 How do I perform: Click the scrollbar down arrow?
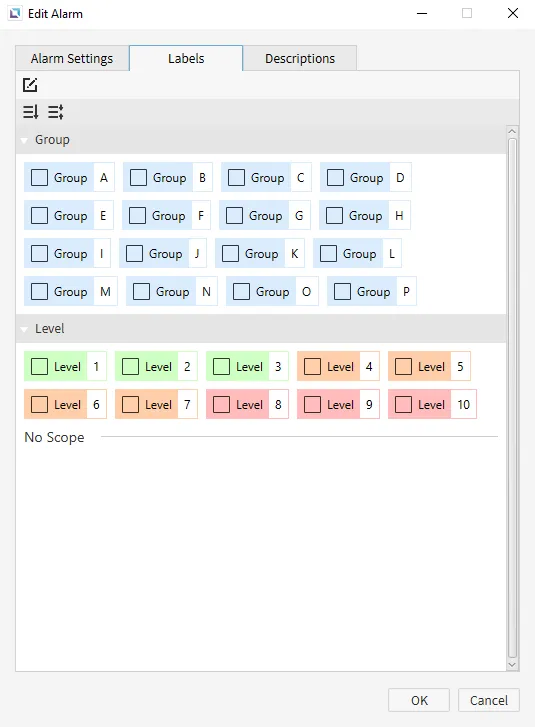pos(512,664)
